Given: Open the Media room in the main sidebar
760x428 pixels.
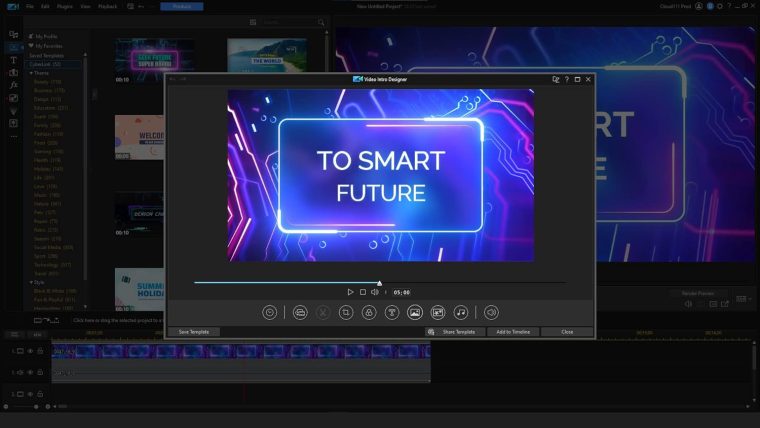Looking at the screenshot, I should 14,34.
